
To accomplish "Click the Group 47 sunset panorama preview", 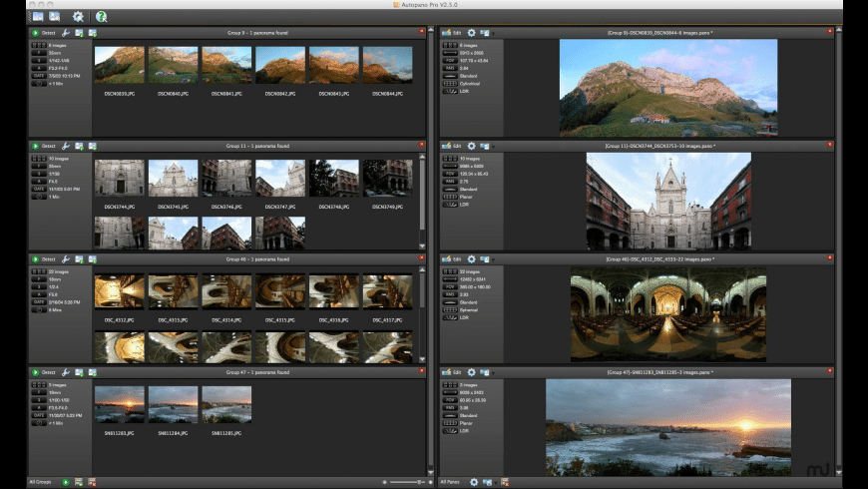I will [668, 427].
